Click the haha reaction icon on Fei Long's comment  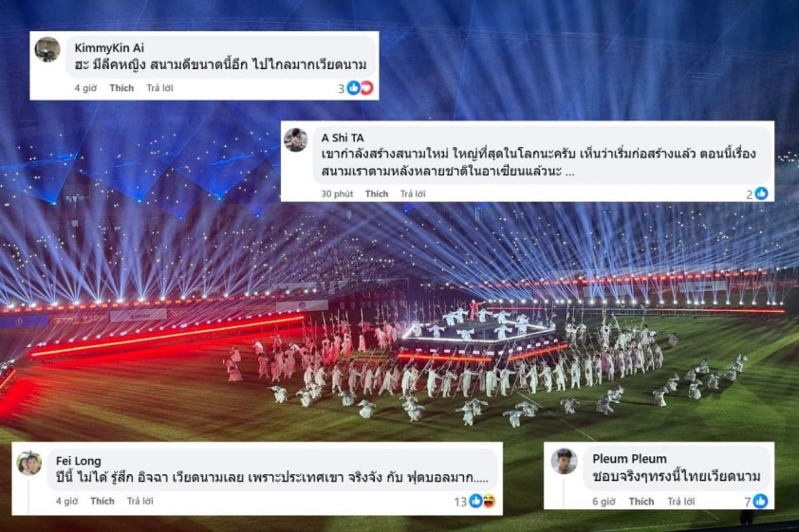(x=489, y=501)
